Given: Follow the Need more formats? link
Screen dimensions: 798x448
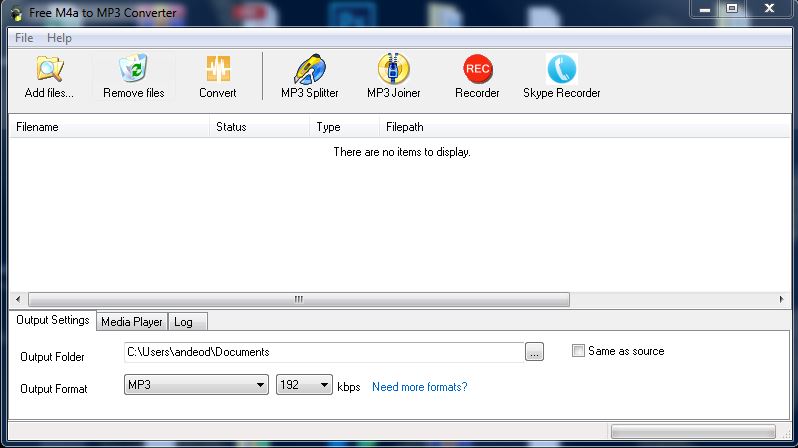Looking at the screenshot, I should pos(419,387).
